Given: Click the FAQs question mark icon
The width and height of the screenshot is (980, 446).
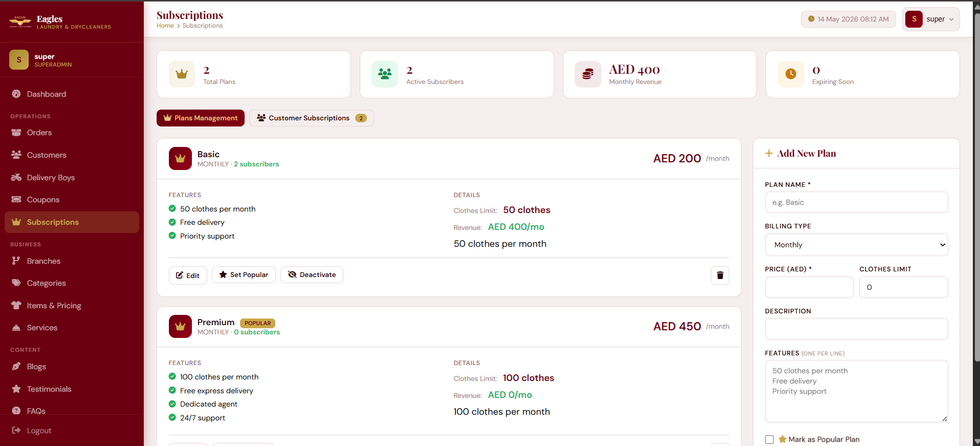Looking at the screenshot, I should (x=16, y=411).
